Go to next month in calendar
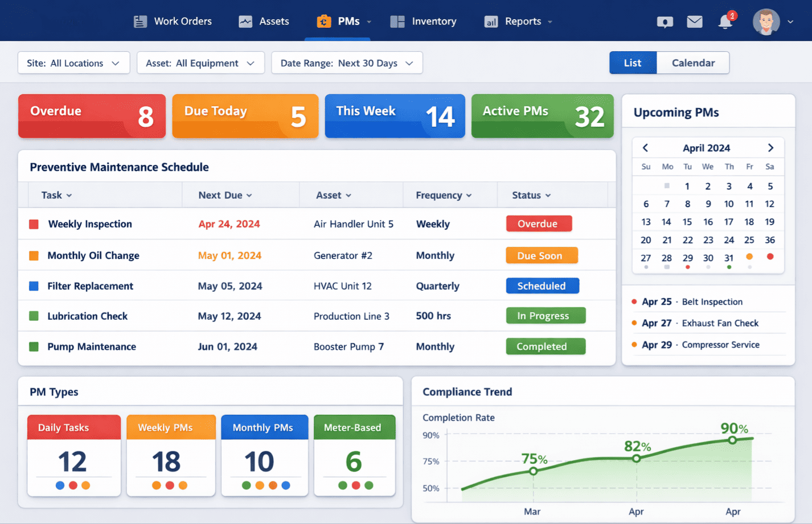The height and width of the screenshot is (524, 812). point(770,148)
